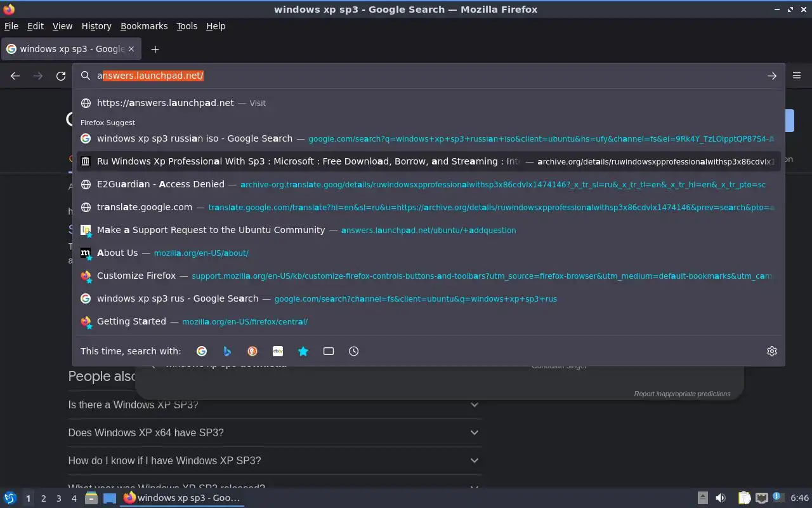This screenshot has height=508, width=812.
Task: Open the Edit menu
Action: (36, 26)
